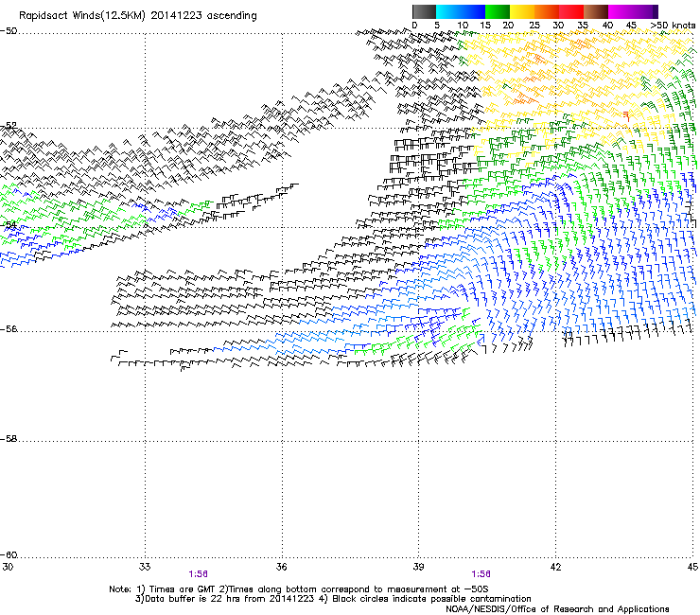The width and height of the screenshot is (700, 615).
Task: Click the gray 0-5 knots color swatch
Action: (424, 11)
